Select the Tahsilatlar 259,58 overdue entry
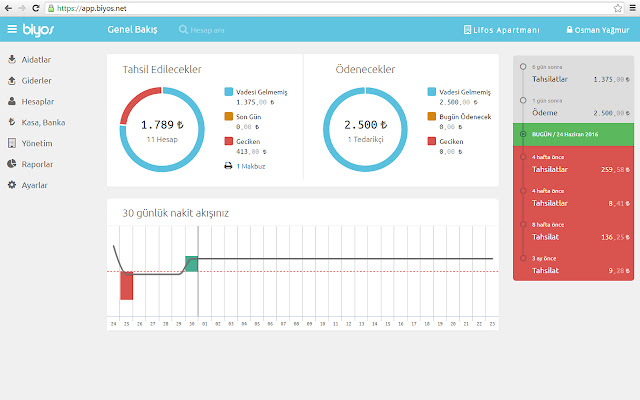640x400 pixels. point(573,164)
